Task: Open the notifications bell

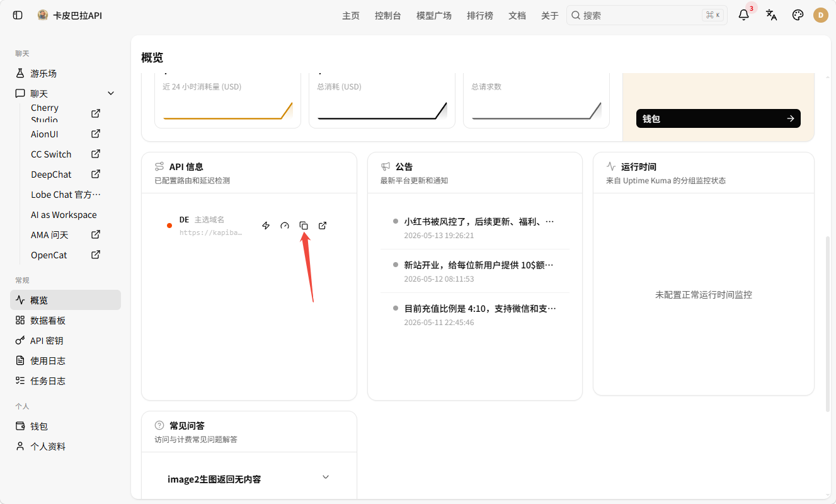Action: coord(744,15)
